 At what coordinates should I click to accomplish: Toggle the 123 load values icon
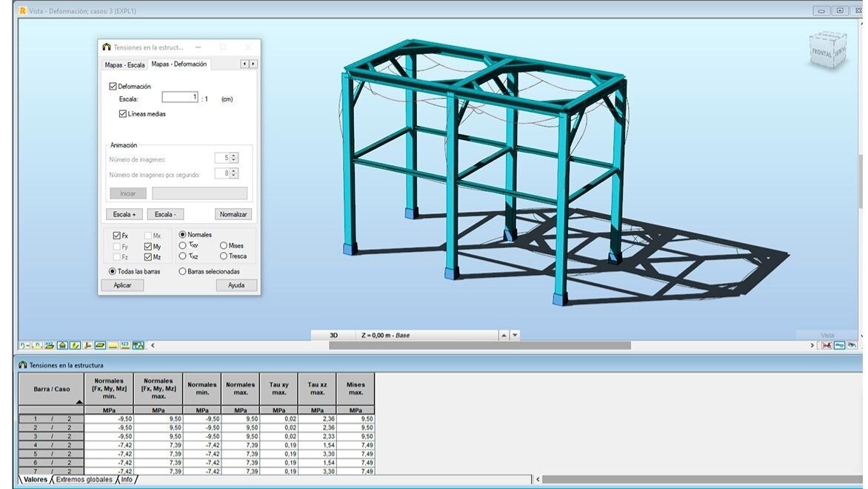point(126,345)
